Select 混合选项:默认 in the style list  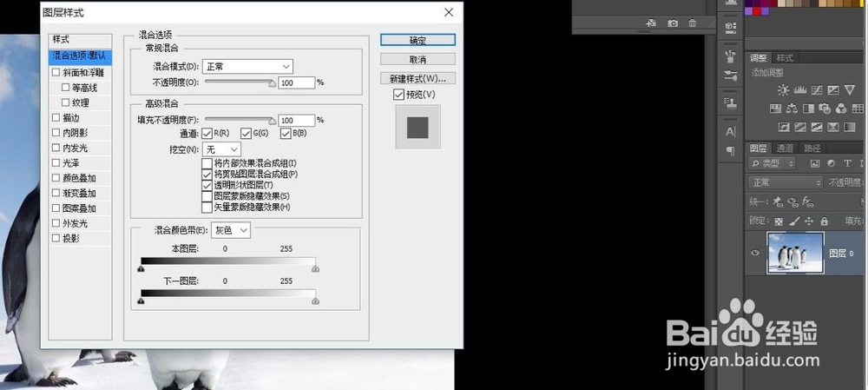point(80,56)
